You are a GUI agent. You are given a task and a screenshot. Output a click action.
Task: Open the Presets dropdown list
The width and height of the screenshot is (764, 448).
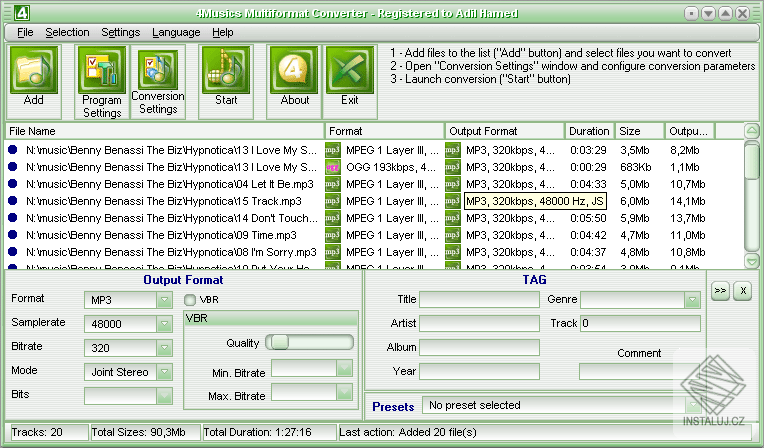coord(693,406)
